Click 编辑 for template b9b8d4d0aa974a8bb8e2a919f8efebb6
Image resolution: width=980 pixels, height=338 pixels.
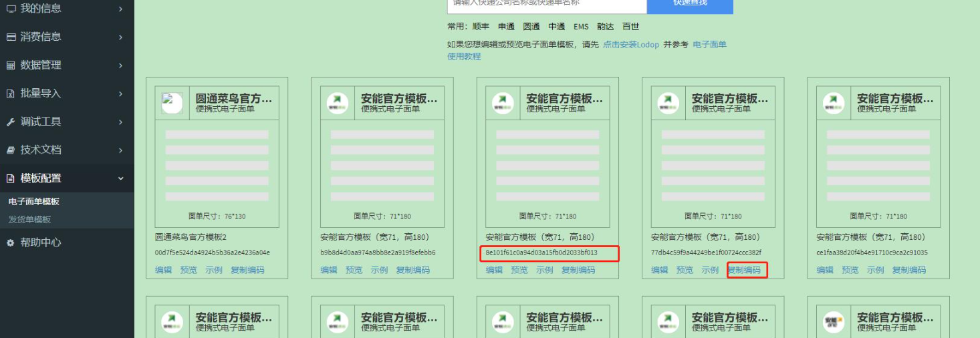coord(329,271)
